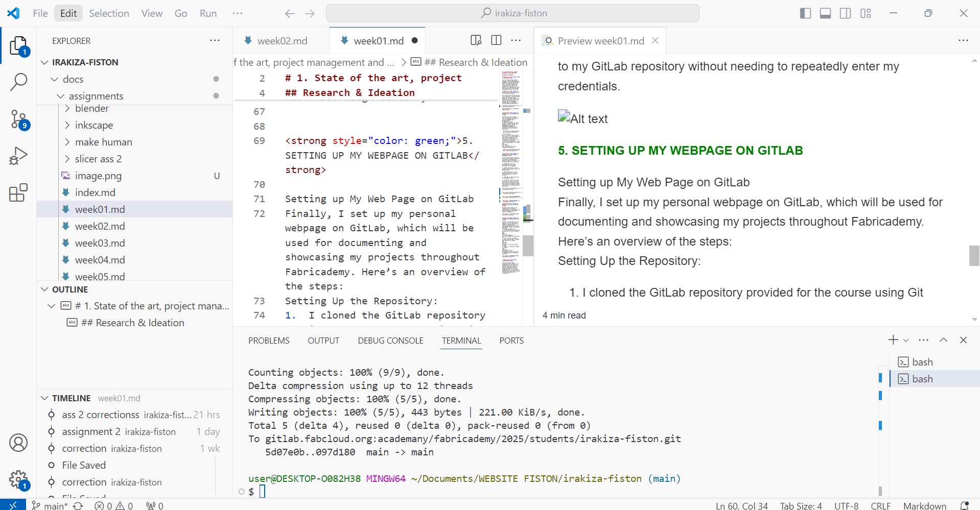
Task: Expand the make human folder
Action: click(67, 142)
